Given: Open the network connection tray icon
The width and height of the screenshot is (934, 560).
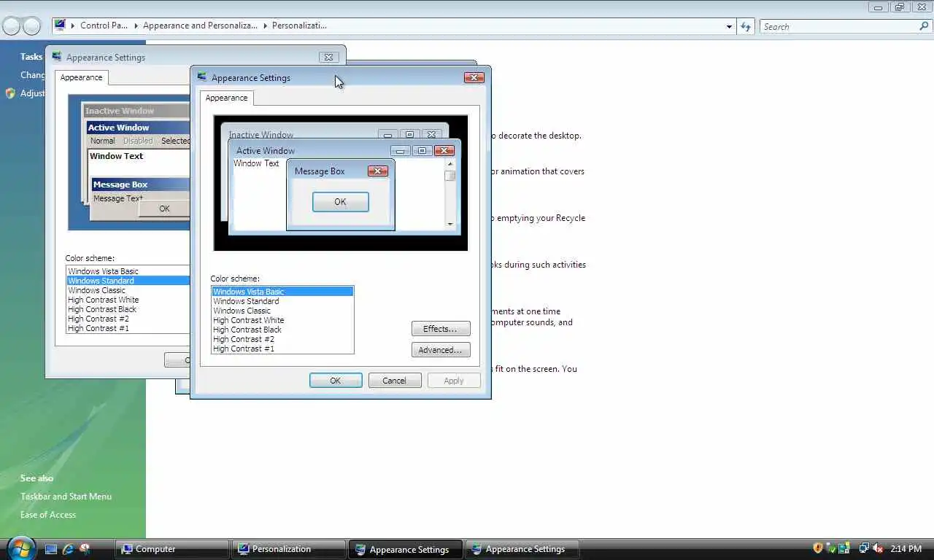Looking at the screenshot, I should tap(864, 548).
